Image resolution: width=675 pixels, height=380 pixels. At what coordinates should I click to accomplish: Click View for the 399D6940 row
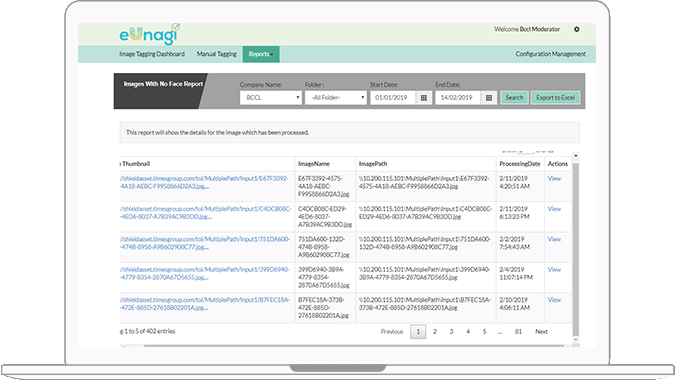(x=554, y=269)
